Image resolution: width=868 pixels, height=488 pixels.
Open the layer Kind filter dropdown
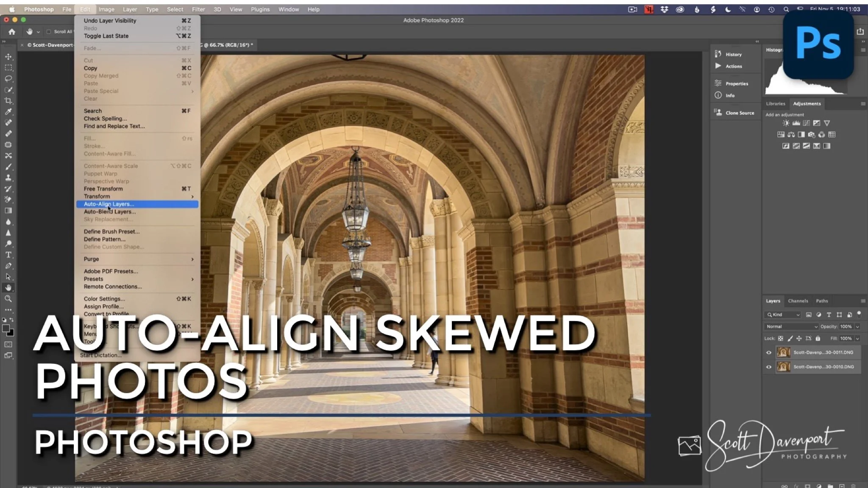point(783,315)
